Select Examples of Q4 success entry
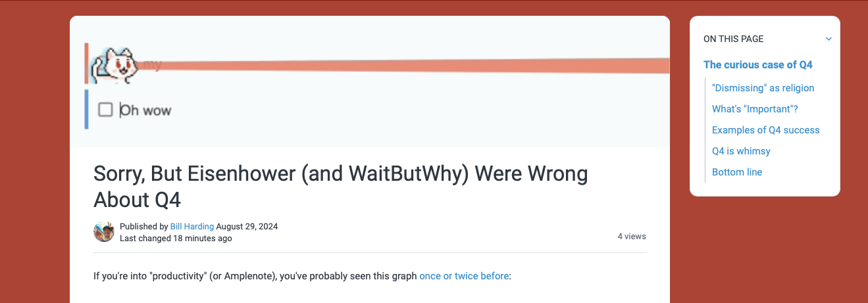This screenshot has height=303, width=868. pyautogui.click(x=765, y=130)
